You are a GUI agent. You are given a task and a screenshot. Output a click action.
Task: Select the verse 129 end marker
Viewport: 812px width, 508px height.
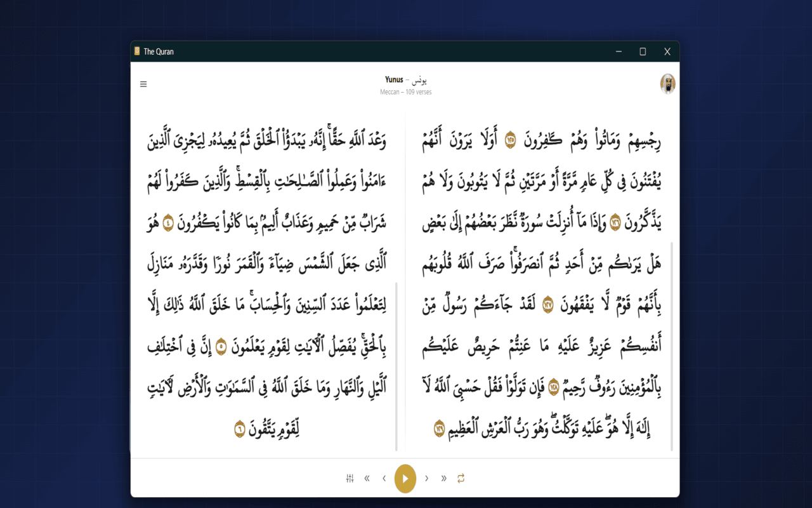pos(440,428)
